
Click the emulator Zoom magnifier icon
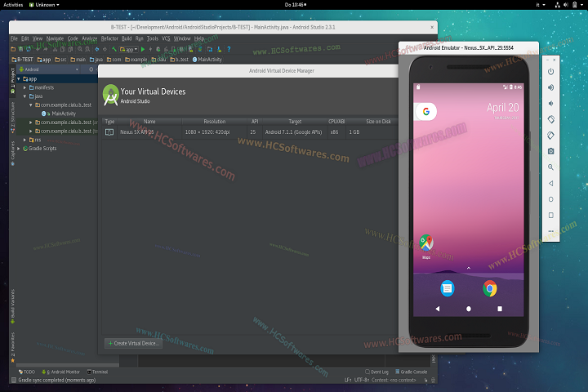coord(551,167)
